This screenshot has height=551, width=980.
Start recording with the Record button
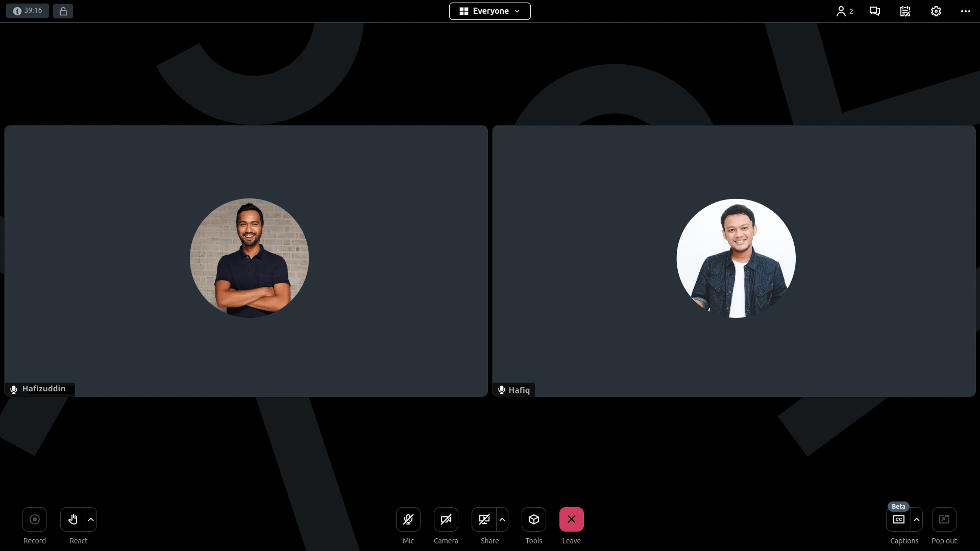pyautogui.click(x=35, y=519)
